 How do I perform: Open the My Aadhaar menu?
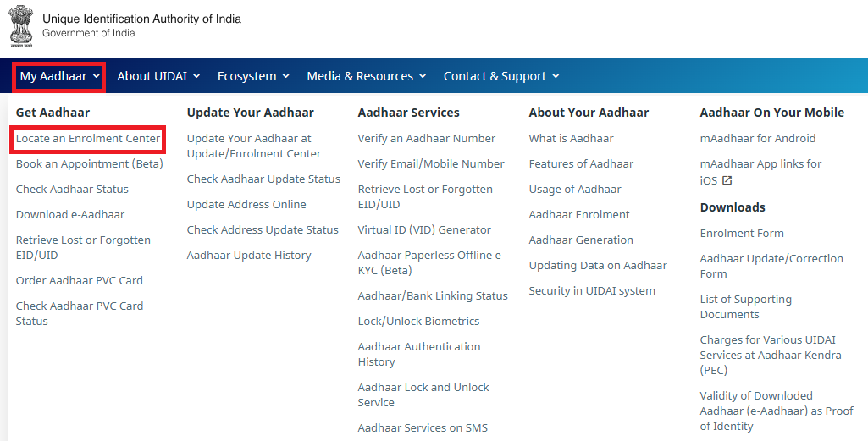[59, 76]
